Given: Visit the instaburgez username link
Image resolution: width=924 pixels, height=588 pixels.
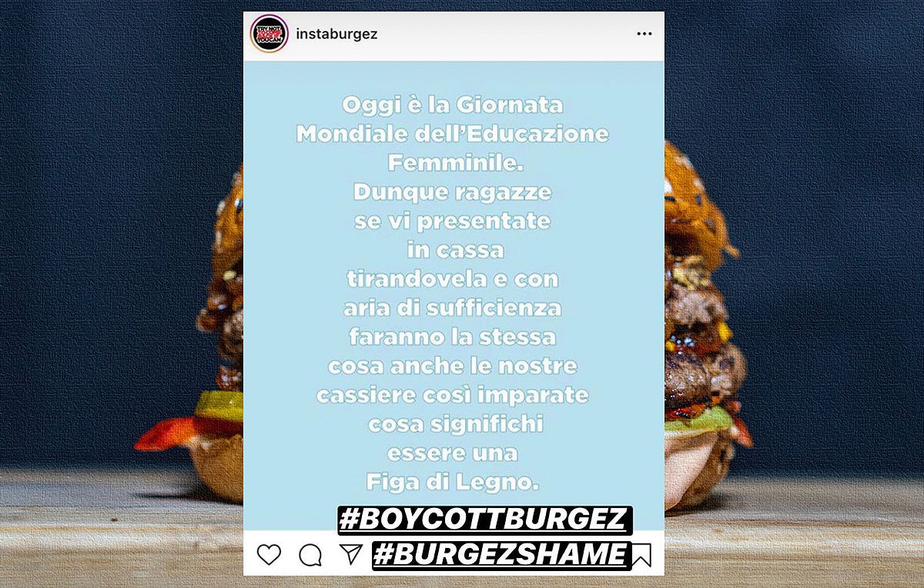Looking at the screenshot, I should tap(336, 34).
